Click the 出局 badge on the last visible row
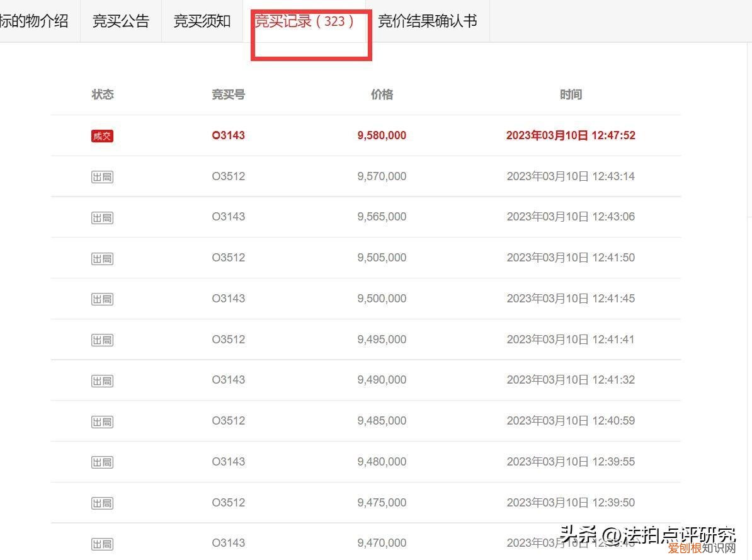752x560 pixels. (x=102, y=543)
